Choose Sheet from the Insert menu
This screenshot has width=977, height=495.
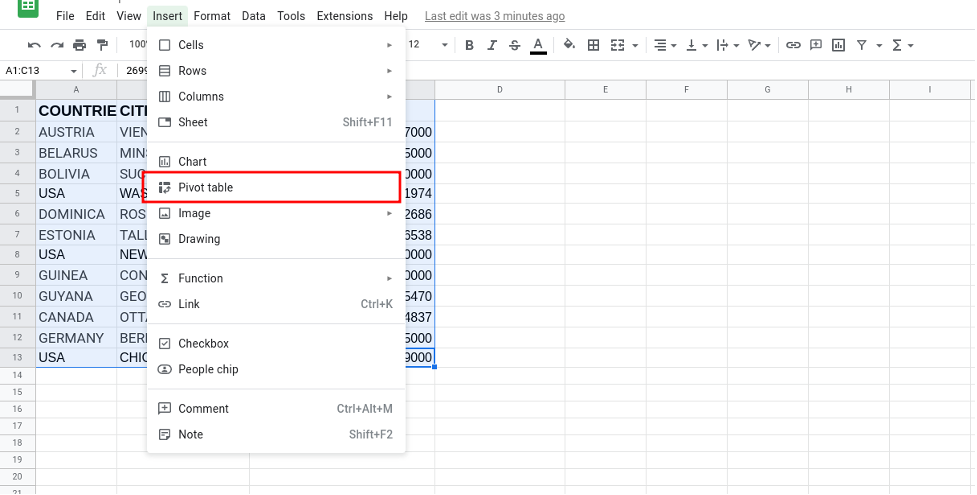coord(276,122)
